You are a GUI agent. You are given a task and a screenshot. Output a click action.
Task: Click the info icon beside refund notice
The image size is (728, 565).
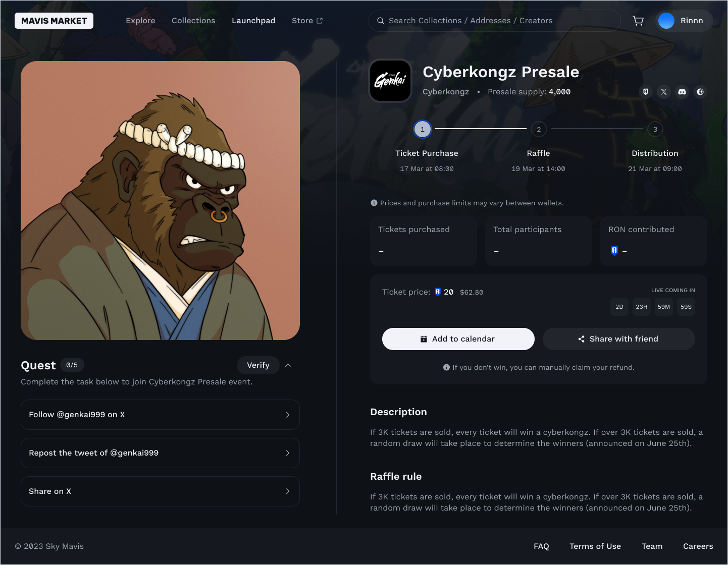tap(446, 367)
